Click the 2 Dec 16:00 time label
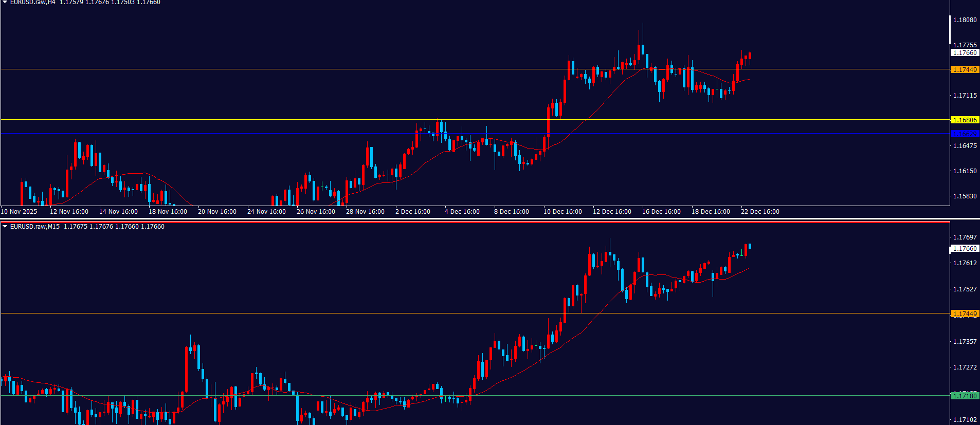Screen dimensions: 980x425 pos(413,212)
